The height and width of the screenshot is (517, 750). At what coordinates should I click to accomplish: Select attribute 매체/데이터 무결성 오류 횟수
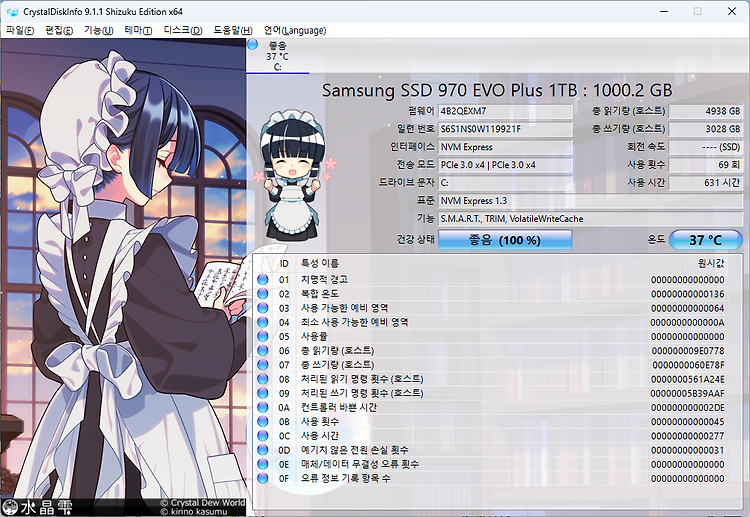(360, 464)
